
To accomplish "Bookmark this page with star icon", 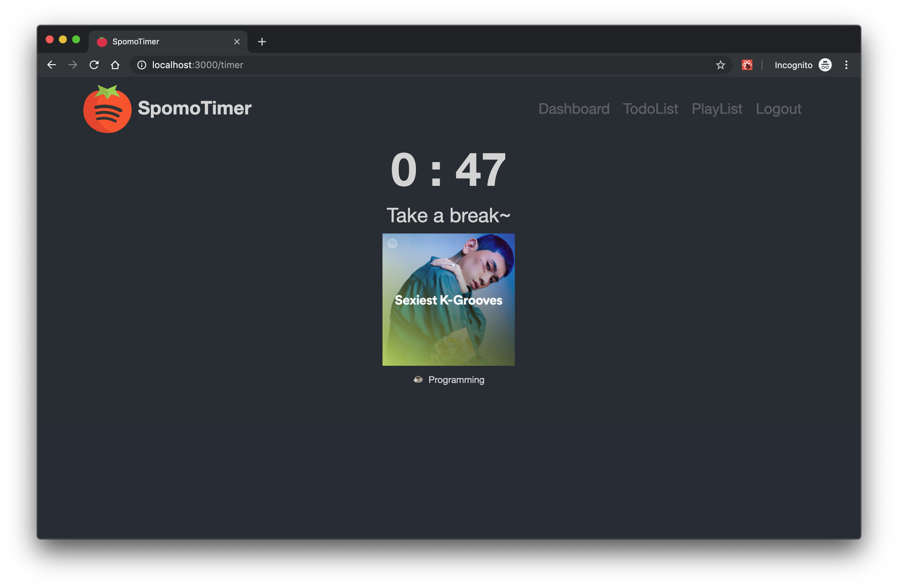I will tap(720, 65).
